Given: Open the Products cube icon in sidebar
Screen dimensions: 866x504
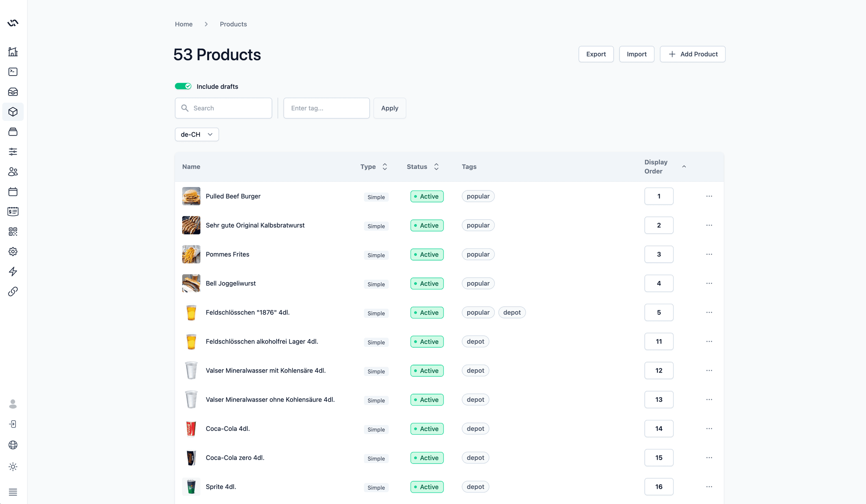Looking at the screenshot, I should point(13,112).
